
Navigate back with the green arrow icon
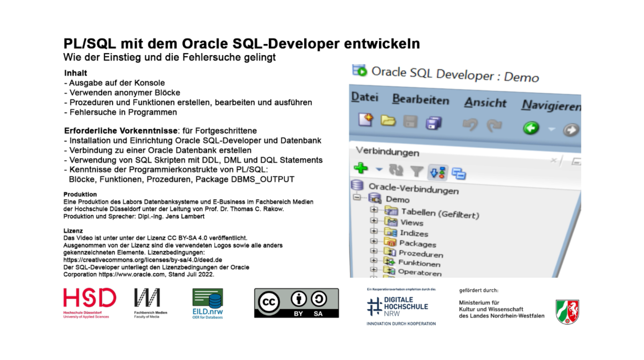531,128
